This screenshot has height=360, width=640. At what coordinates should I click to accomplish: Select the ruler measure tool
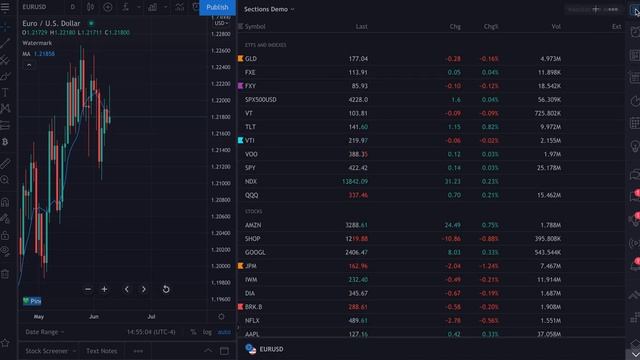click(x=5, y=163)
